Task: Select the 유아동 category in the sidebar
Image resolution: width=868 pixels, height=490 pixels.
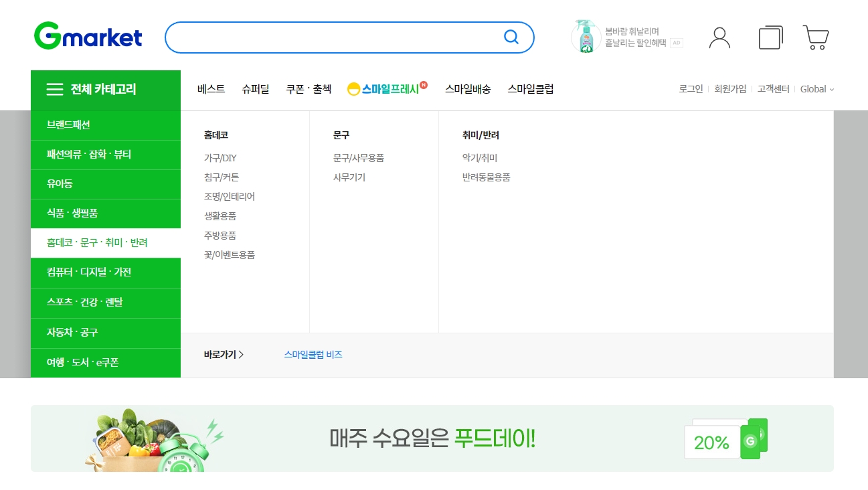Action: [x=60, y=184]
